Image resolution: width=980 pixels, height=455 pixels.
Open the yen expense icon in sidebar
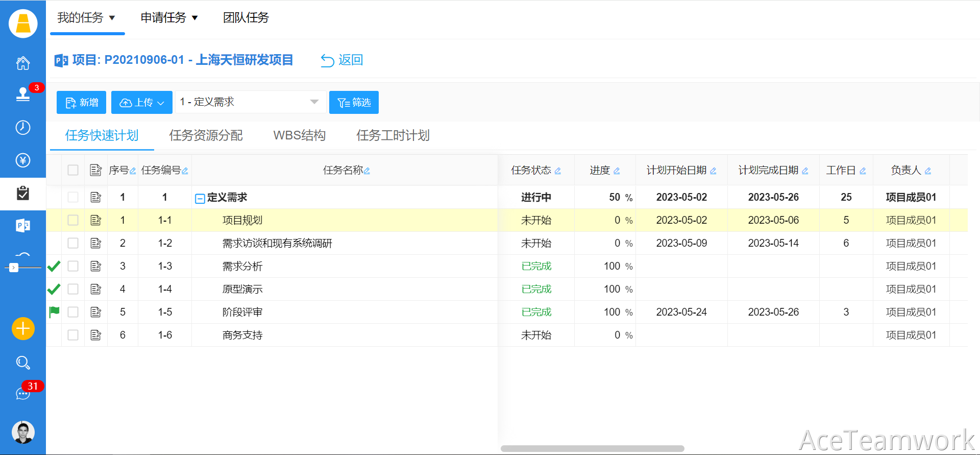point(23,160)
